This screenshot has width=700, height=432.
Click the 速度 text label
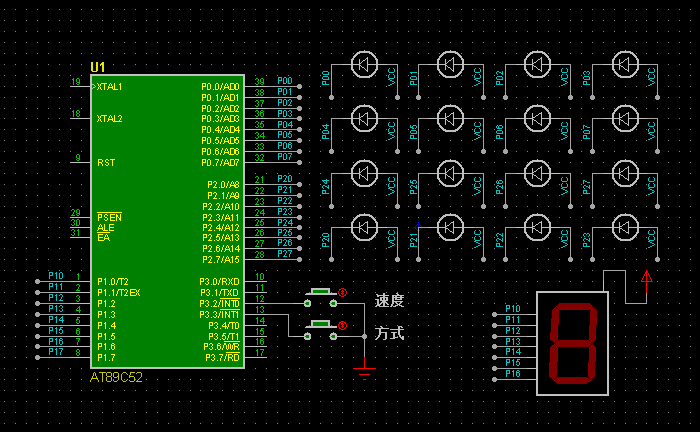pos(389,301)
